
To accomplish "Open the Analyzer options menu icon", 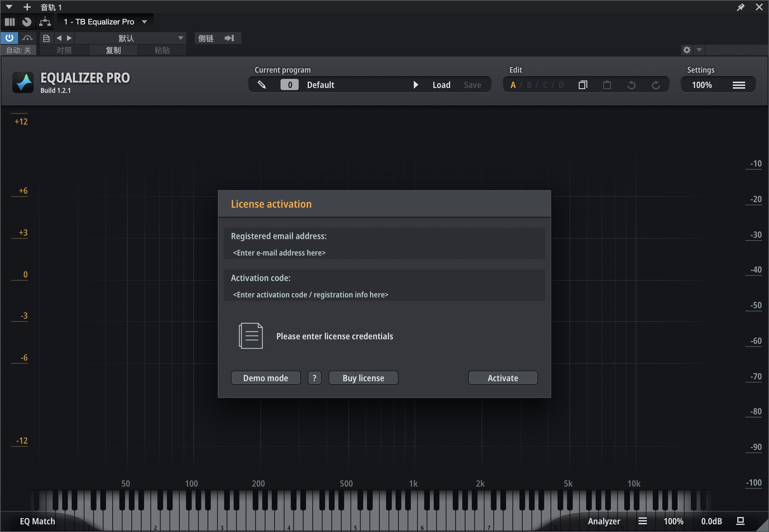I will (643, 521).
